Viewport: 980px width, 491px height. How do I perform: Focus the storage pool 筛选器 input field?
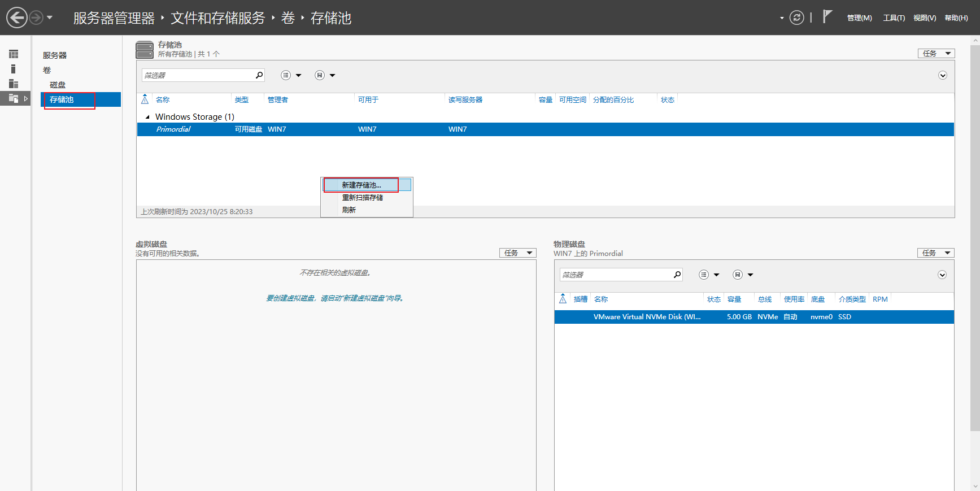[x=198, y=75]
